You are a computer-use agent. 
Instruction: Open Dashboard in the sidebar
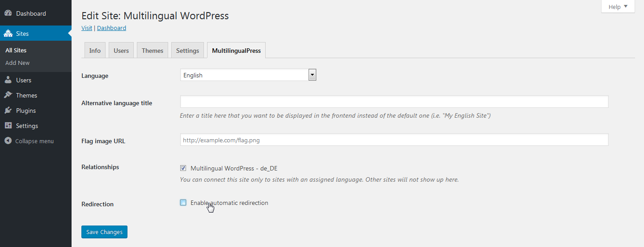click(x=31, y=13)
